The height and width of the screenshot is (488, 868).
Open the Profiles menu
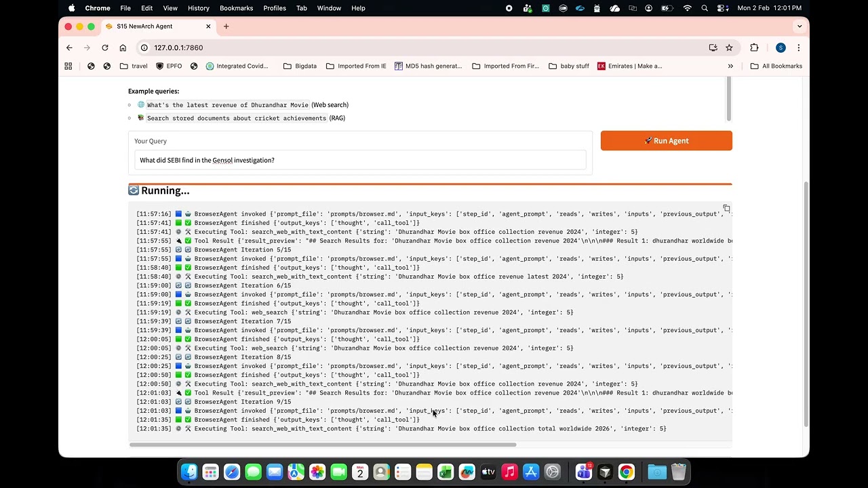click(275, 8)
